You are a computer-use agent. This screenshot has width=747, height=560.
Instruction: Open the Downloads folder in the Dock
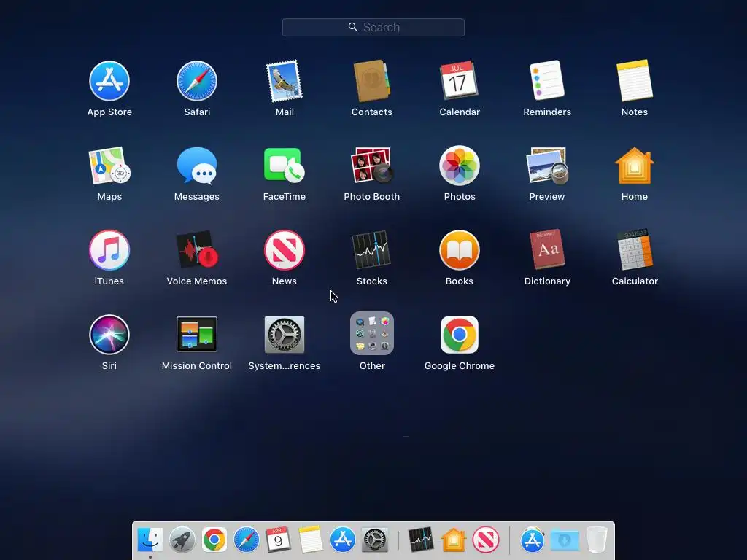point(565,540)
